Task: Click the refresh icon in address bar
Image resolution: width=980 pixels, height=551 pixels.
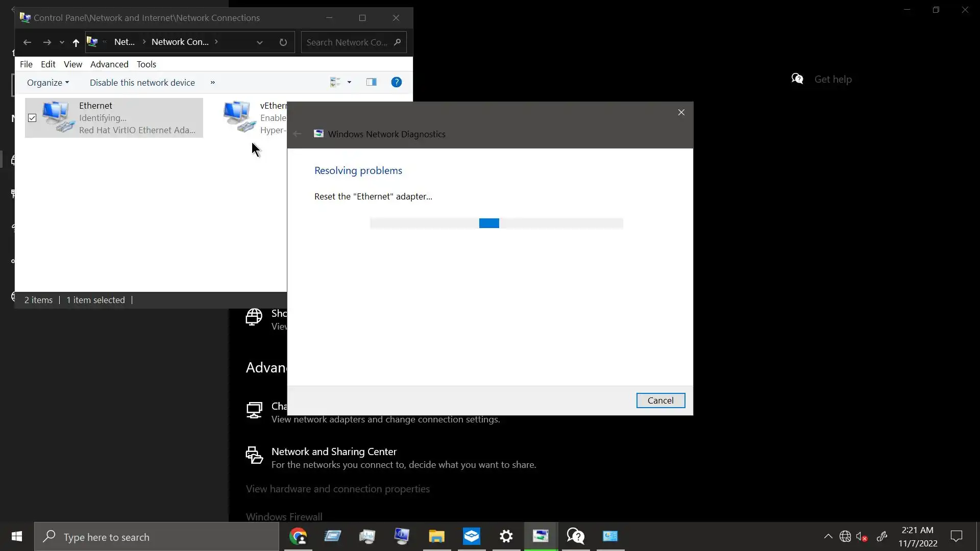Action: pyautogui.click(x=283, y=42)
